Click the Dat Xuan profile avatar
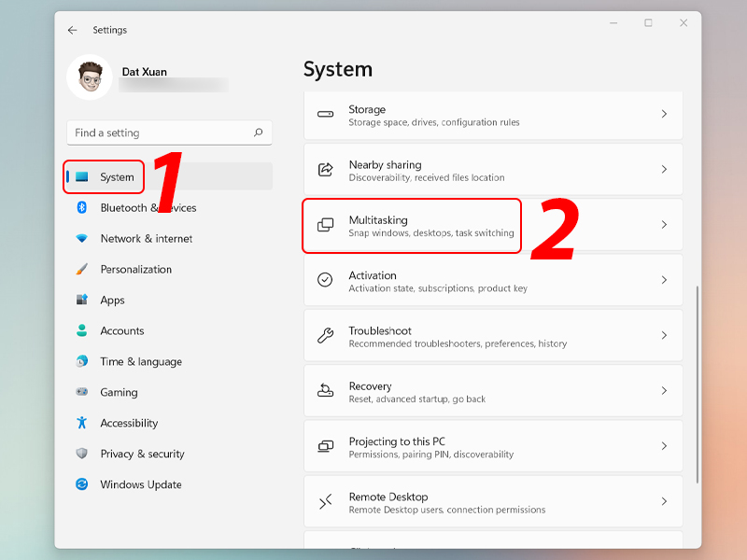Viewport: 747px width, 560px height. tap(90, 77)
